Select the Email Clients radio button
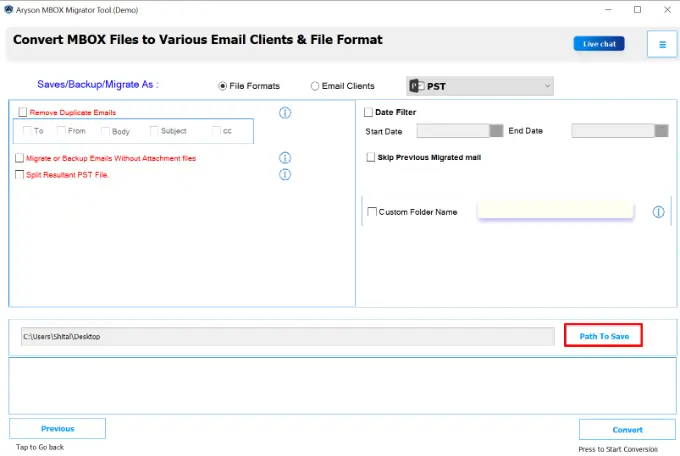This screenshot has width=680, height=456. [314, 86]
